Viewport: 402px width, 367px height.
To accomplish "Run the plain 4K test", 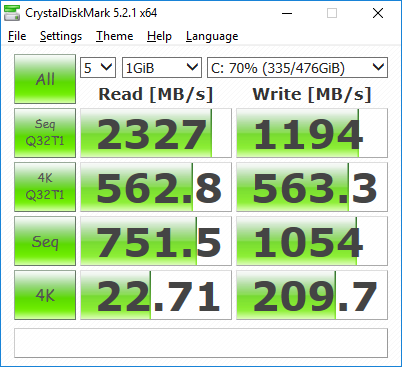I will [x=45, y=295].
